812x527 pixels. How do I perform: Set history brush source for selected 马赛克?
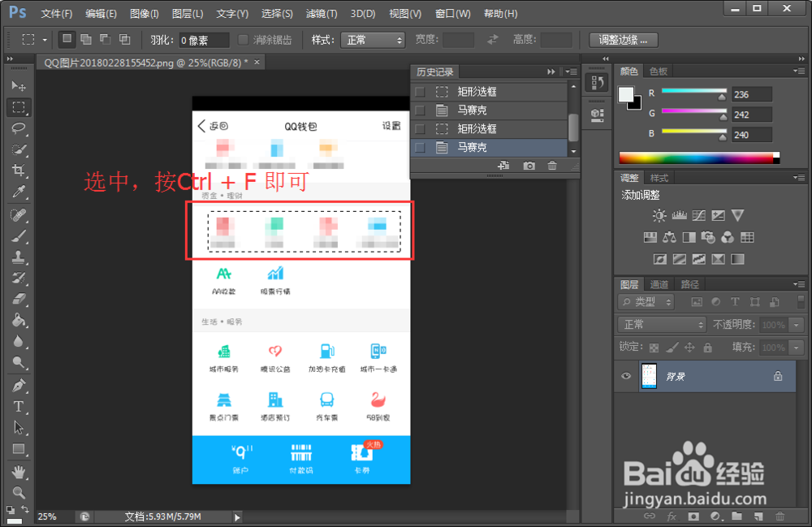(420, 148)
